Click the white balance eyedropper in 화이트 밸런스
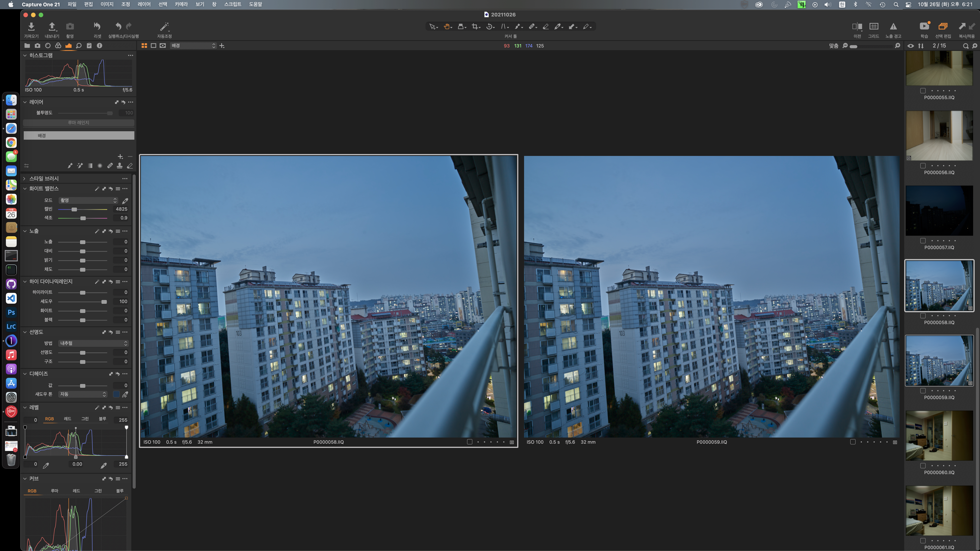Viewport: 980px width, 551px height. click(125, 200)
